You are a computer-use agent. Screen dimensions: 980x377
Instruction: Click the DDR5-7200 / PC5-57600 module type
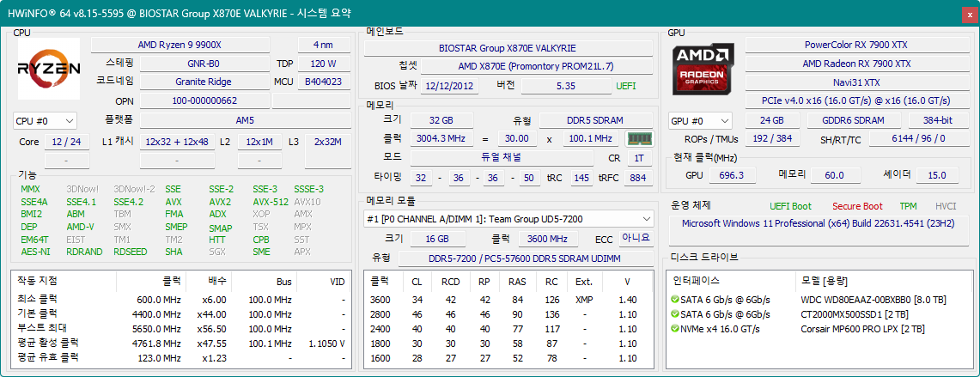click(525, 258)
